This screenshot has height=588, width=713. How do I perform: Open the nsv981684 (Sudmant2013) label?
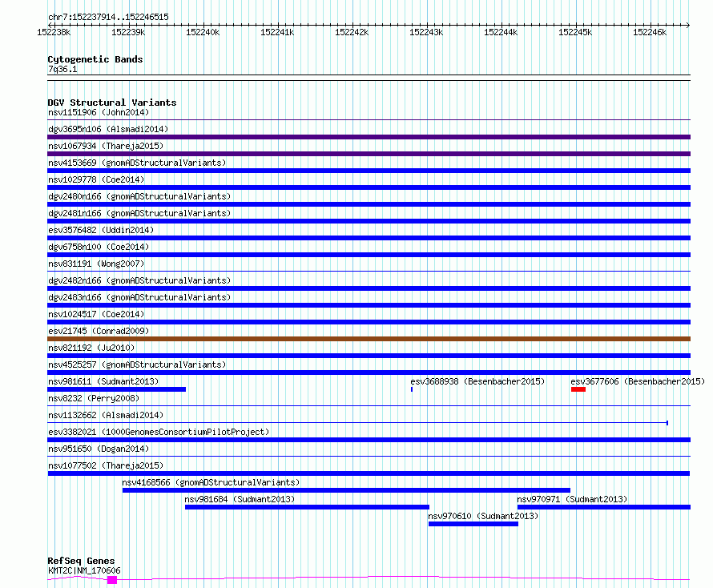pos(240,499)
